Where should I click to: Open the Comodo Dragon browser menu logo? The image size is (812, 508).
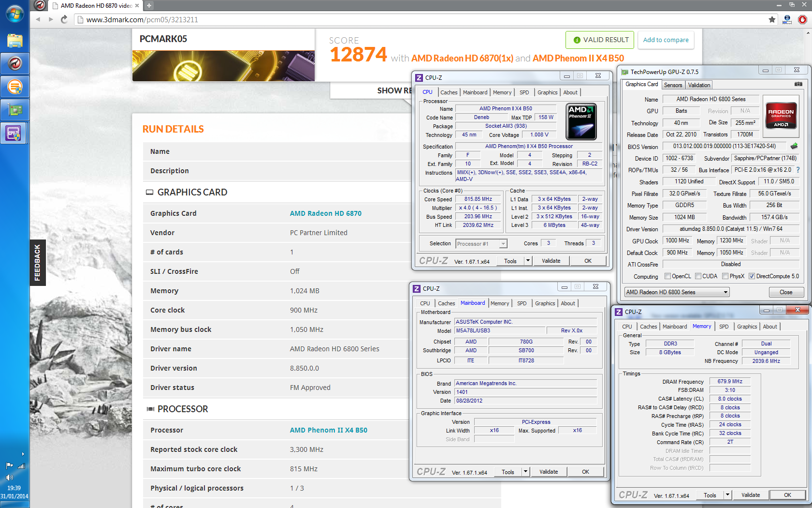pyautogui.click(x=41, y=5)
